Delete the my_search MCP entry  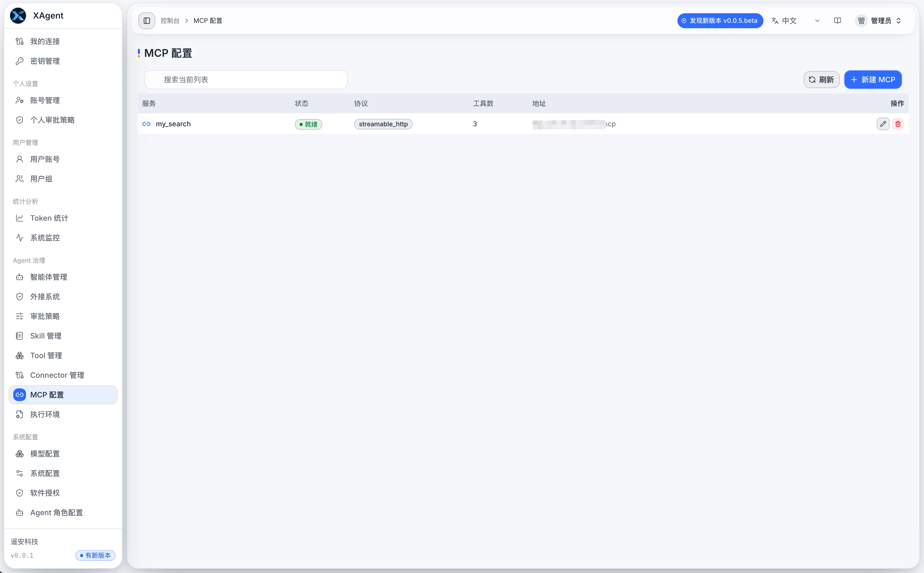click(898, 124)
